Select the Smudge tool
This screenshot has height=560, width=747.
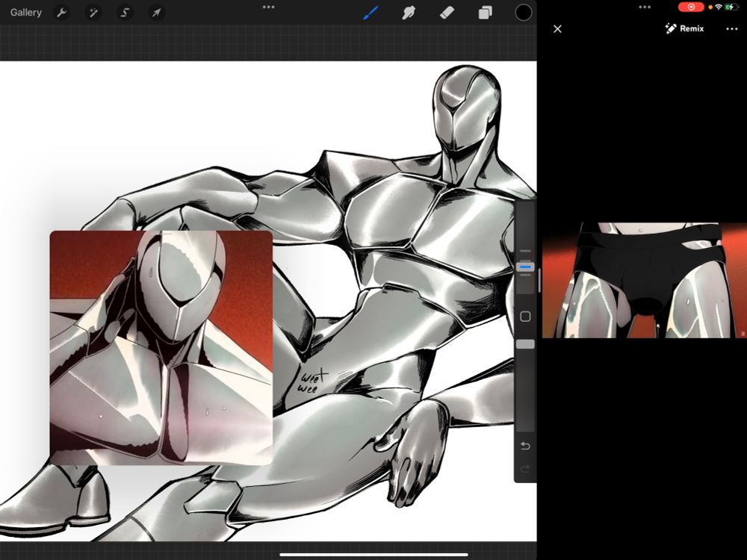[x=409, y=13]
